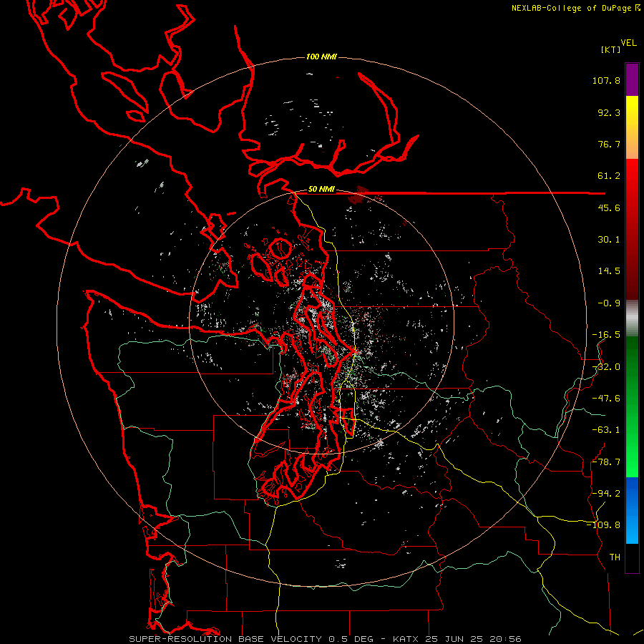
Task: Click the 76.7 legend value
Action: (609, 144)
